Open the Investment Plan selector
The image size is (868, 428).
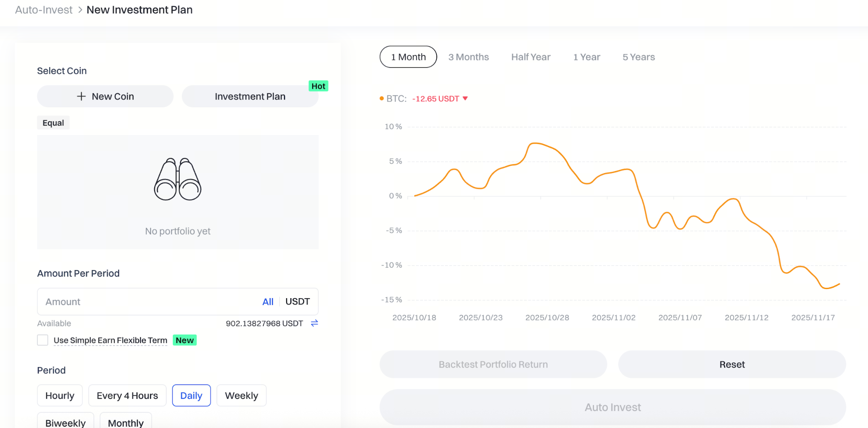coord(250,96)
